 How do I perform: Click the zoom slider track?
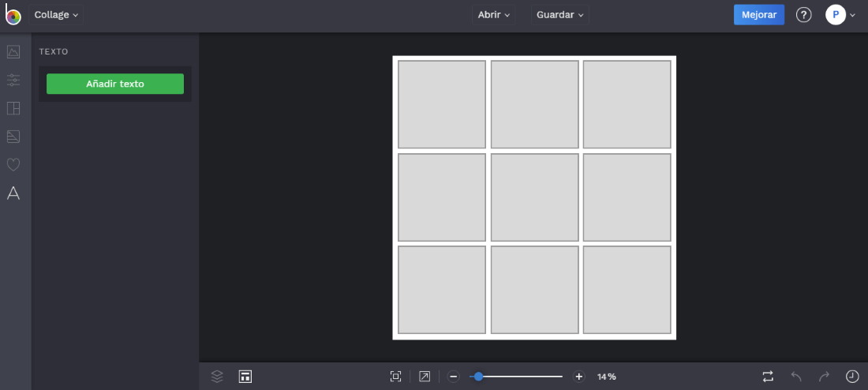click(x=521, y=377)
